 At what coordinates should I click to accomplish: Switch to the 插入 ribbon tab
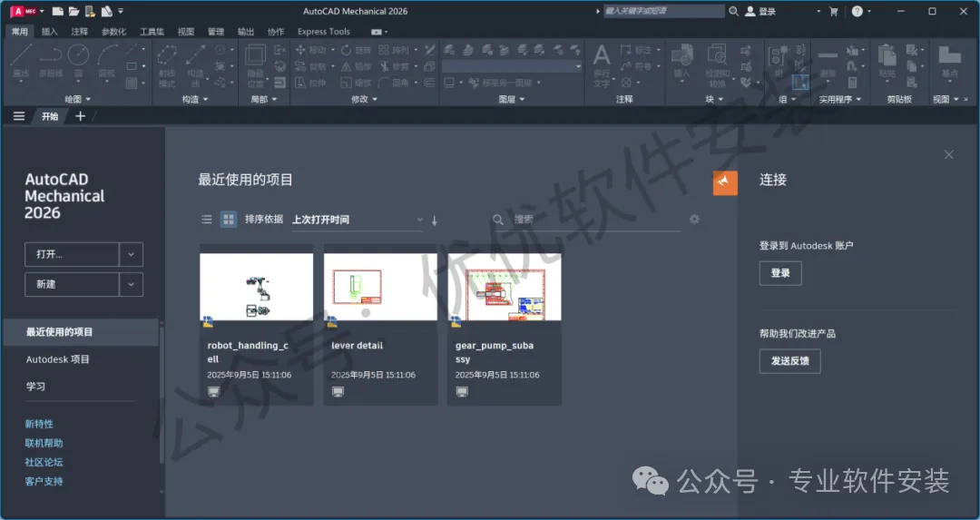point(49,31)
